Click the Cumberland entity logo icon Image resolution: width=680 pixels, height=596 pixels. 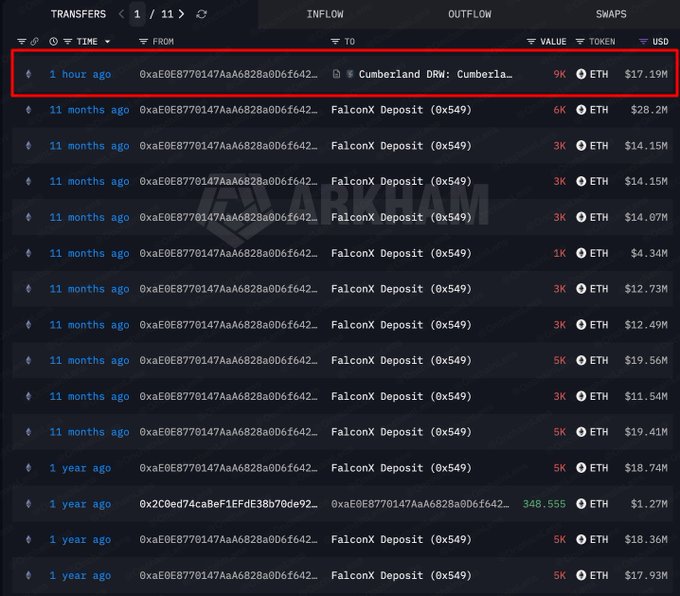click(x=350, y=74)
